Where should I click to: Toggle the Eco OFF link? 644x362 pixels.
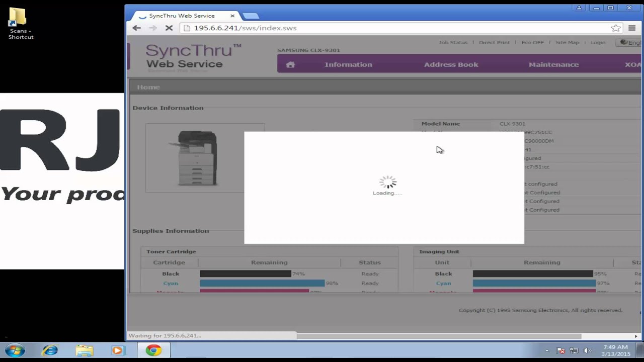pyautogui.click(x=532, y=43)
